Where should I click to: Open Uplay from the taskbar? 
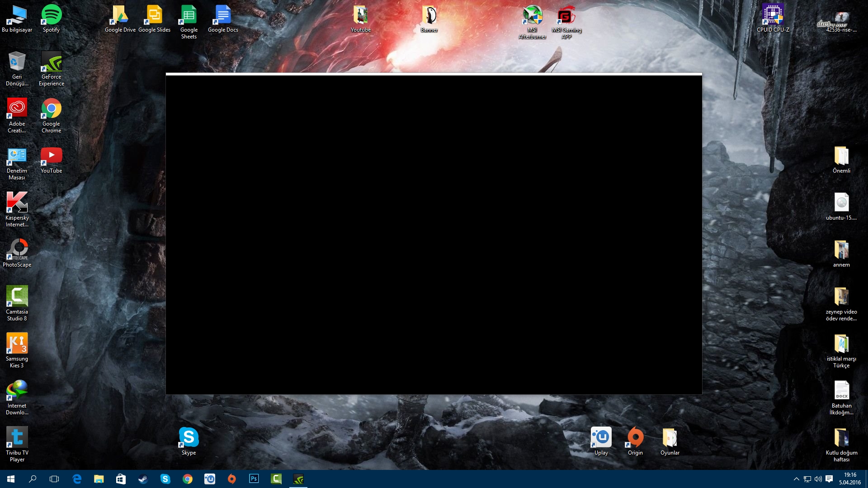209,479
